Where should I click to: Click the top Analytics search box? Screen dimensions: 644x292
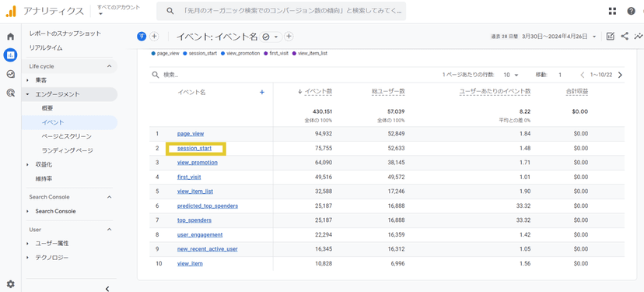pos(282,11)
